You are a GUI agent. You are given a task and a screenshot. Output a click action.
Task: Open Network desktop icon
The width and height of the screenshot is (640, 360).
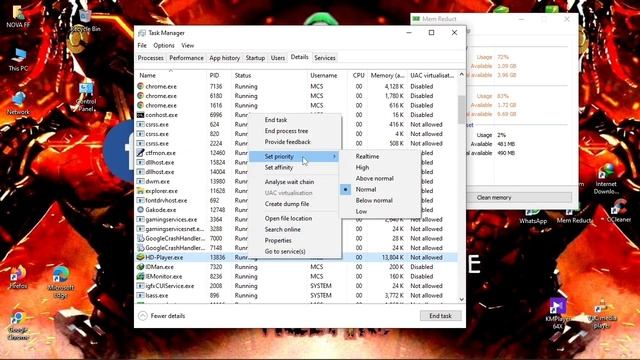[18, 102]
